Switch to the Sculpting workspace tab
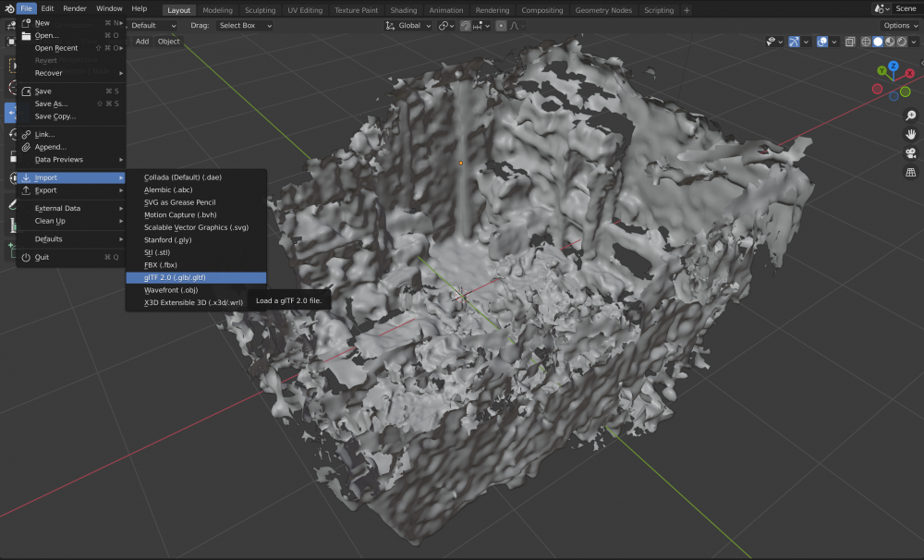 [260, 10]
